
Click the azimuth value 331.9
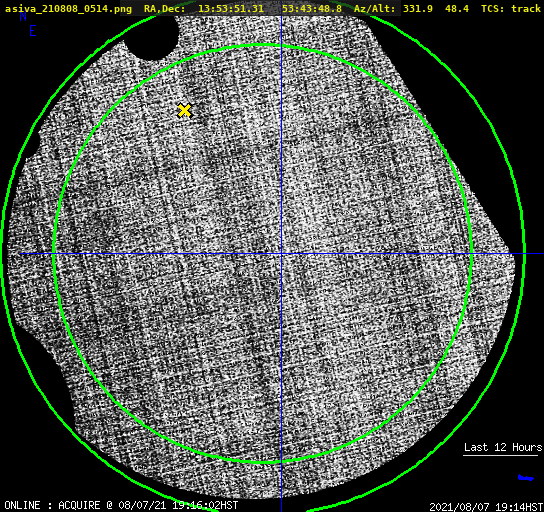coord(418,8)
